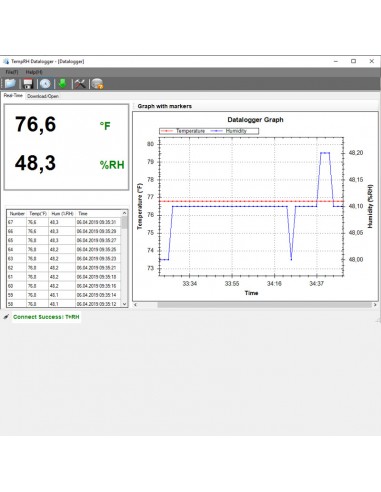Viewport: 381px width, 492px height.
Task: Click the graph horizontal scrollbar right arrow
Action: [x=375, y=305]
